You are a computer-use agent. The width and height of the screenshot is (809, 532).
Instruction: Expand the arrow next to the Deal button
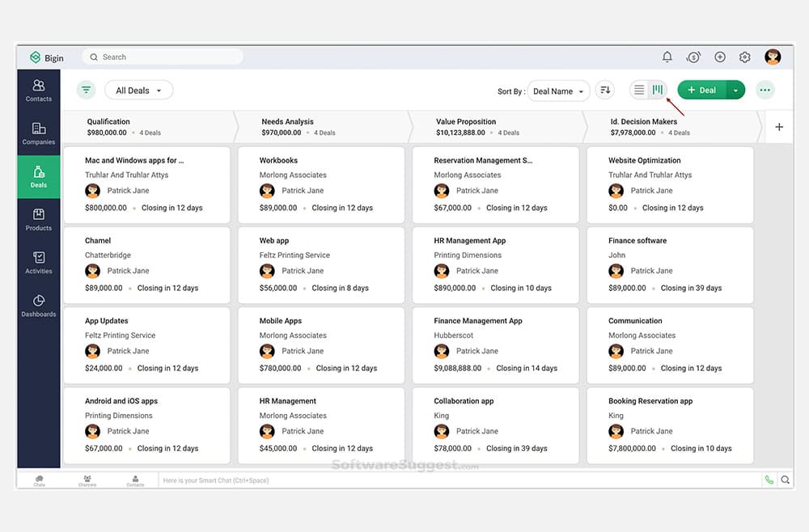click(x=735, y=91)
